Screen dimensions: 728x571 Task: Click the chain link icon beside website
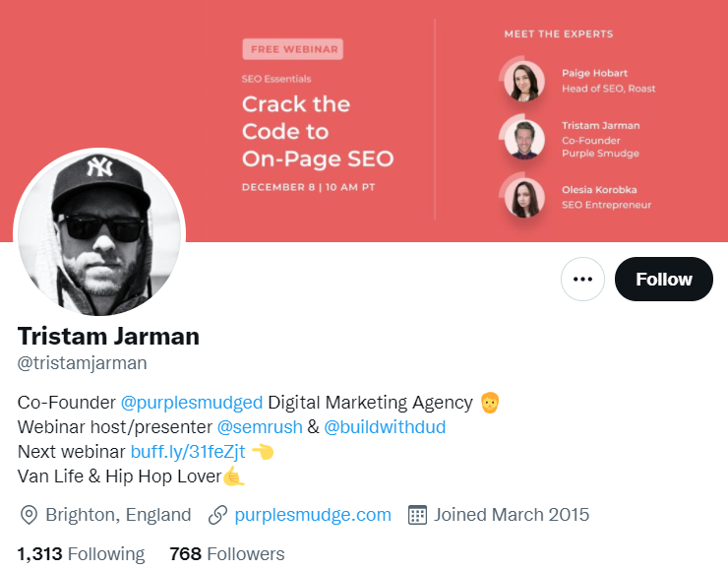pos(217,515)
